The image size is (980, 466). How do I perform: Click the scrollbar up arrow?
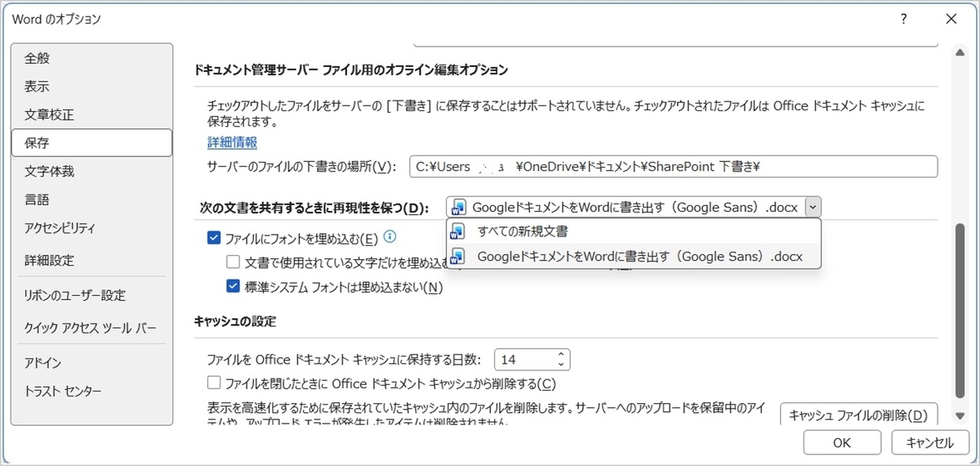[960, 52]
